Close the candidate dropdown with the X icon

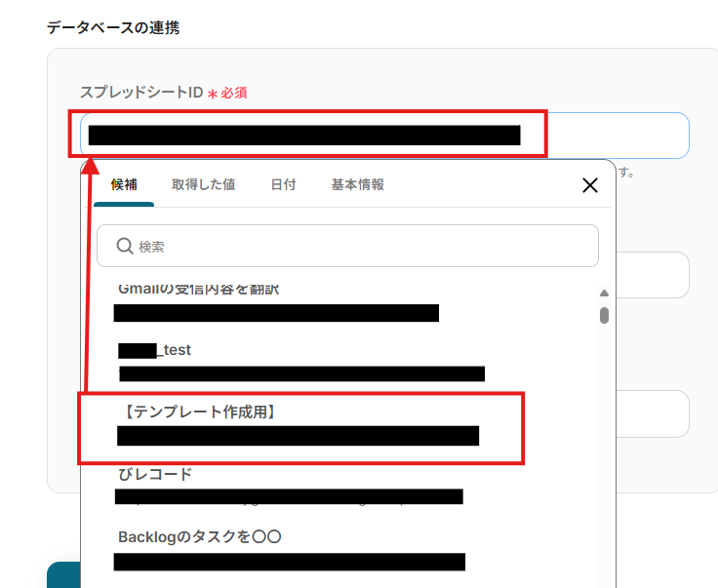pos(590,185)
